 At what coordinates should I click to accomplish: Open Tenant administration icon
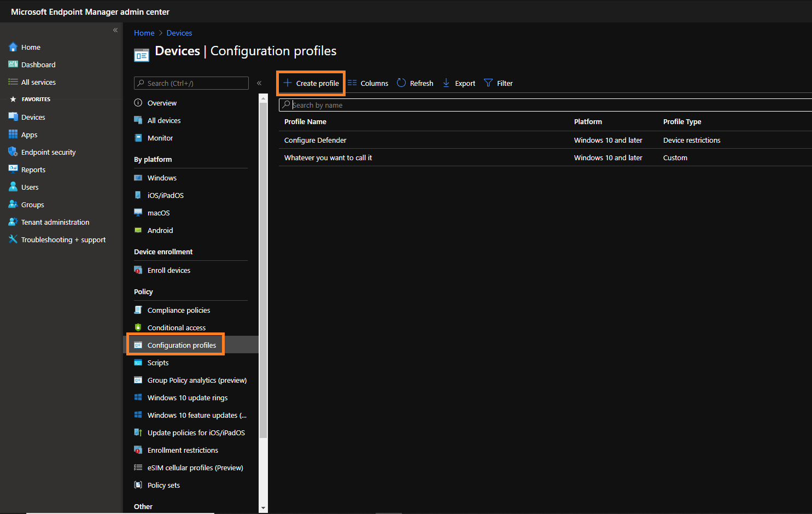(13, 222)
